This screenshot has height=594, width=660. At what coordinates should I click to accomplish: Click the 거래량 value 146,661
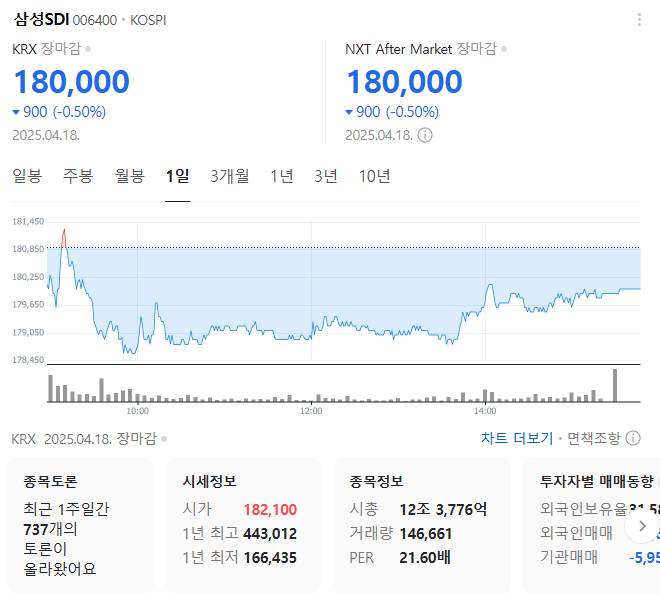click(x=426, y=533)
